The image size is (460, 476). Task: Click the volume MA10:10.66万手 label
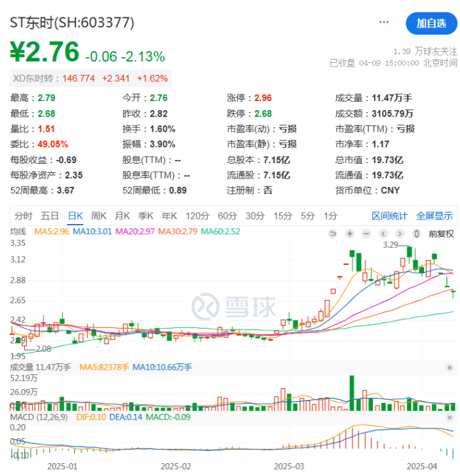(x=162, y=367)
